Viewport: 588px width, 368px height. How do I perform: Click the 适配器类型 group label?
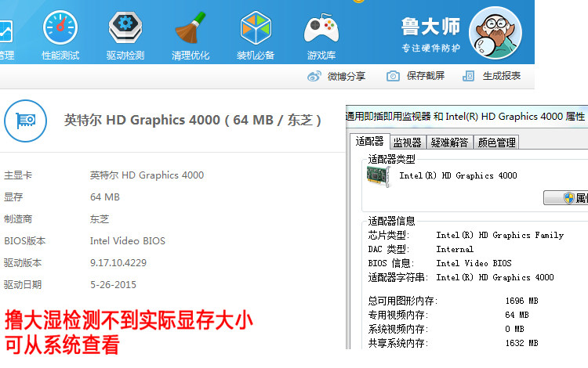(x=391, y=160)
